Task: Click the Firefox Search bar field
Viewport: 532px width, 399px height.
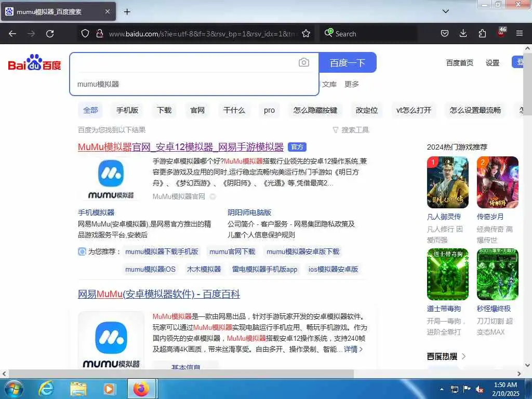Action: 369,34
